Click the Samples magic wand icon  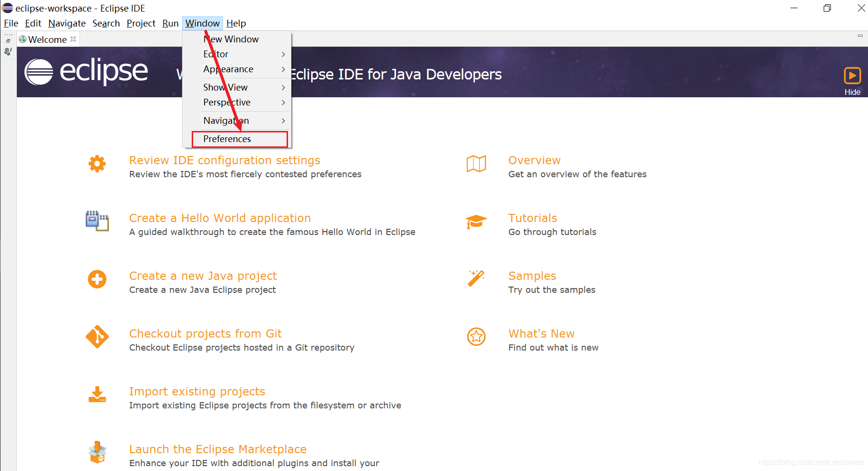click(x=476, y=278)
